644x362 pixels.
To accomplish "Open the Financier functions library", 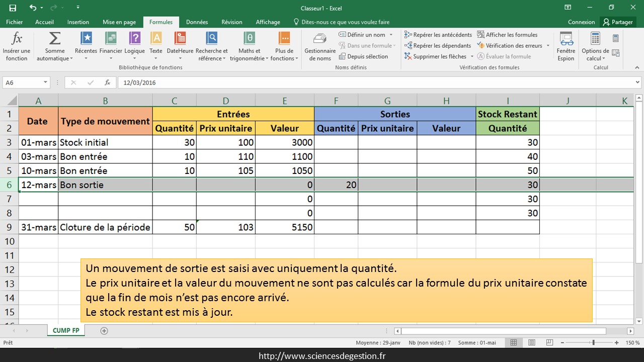I will (x=111, y=39).
